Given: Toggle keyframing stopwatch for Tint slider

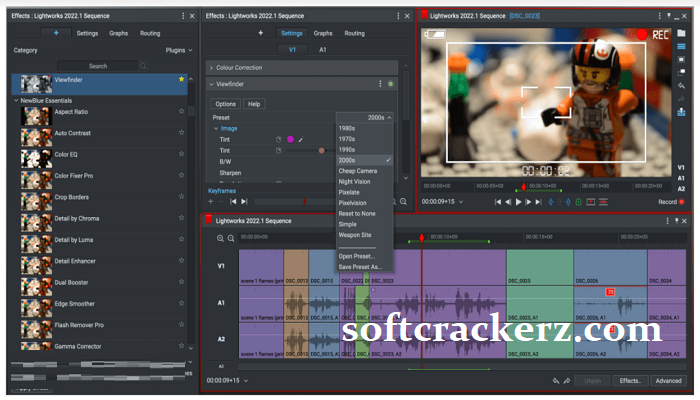Looking at the screenshot, I should click(x=279, y=150).
